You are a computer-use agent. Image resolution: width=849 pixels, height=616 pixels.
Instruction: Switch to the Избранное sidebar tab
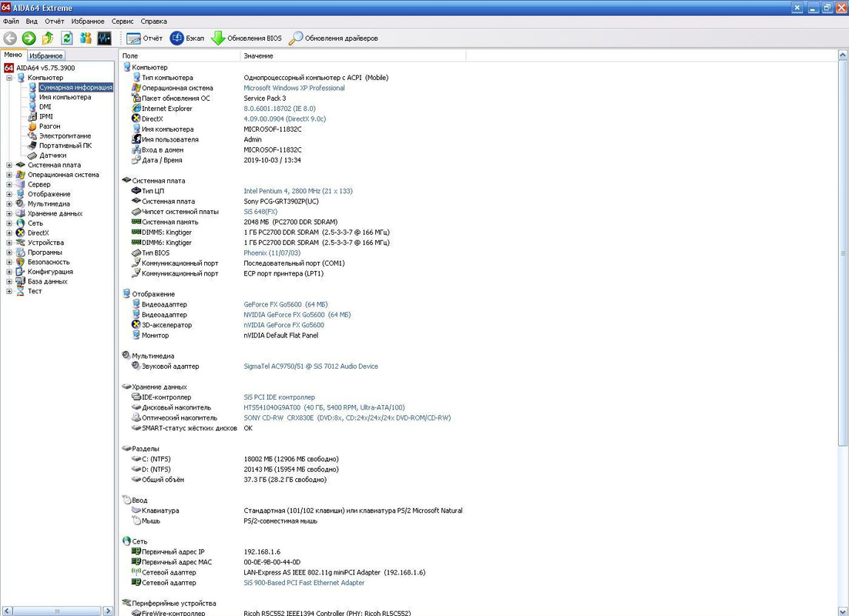coord(46,55)
